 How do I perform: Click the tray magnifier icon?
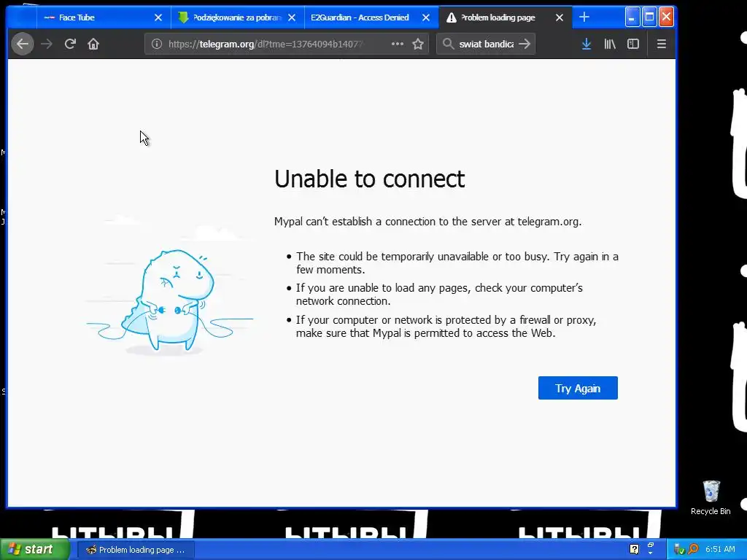point(693,549)
